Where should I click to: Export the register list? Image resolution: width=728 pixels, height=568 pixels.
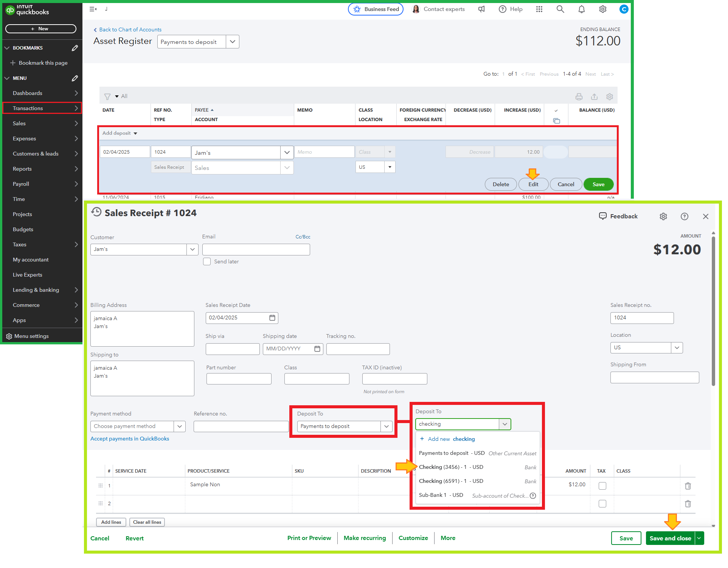tap(595, 96)
